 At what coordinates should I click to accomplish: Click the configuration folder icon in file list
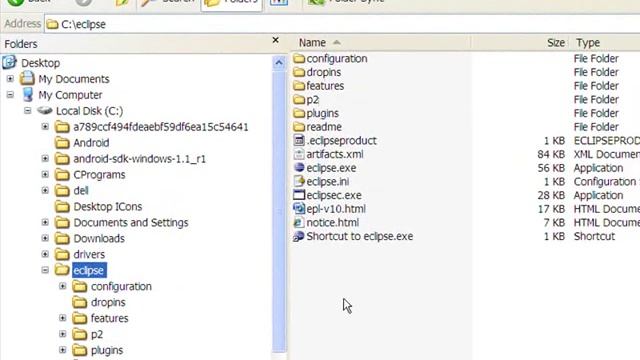[299, 58]
